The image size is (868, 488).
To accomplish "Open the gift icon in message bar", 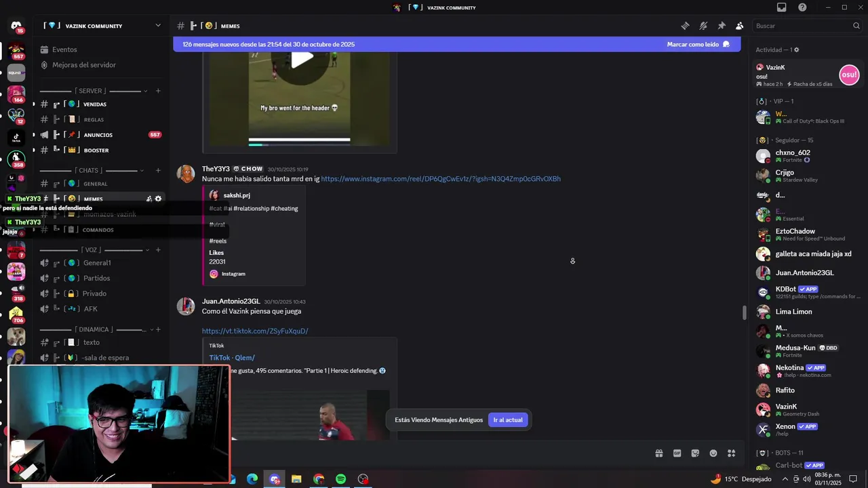I will click(x=658, y=453).
